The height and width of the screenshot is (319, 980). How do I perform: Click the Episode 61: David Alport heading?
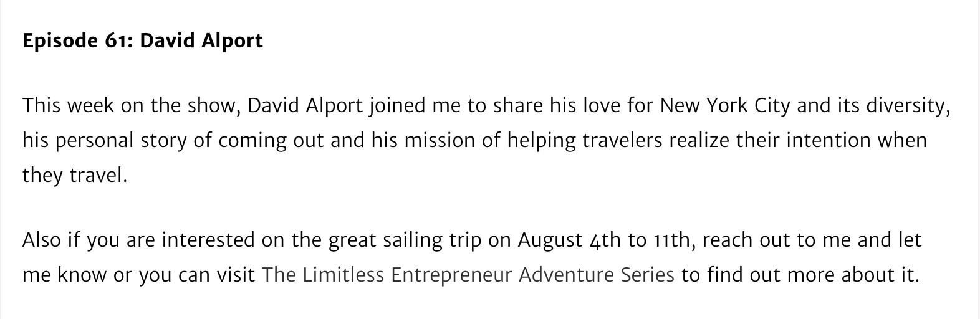[143, 40]
